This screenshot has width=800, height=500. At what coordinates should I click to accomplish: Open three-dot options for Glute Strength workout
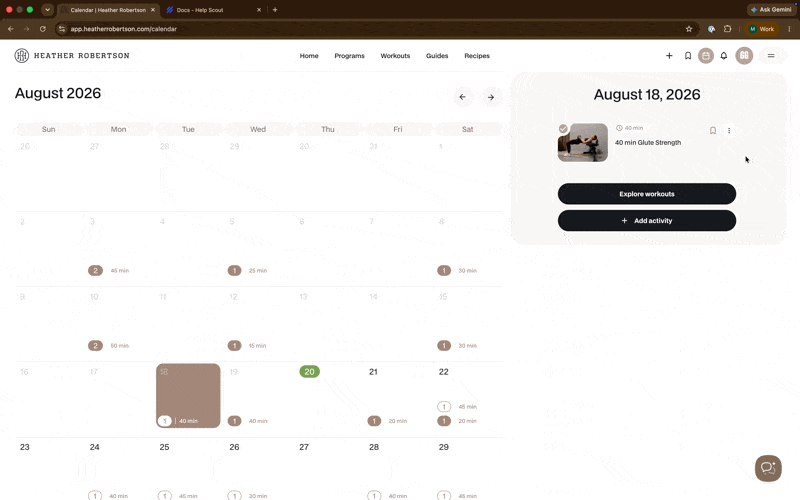729,131
